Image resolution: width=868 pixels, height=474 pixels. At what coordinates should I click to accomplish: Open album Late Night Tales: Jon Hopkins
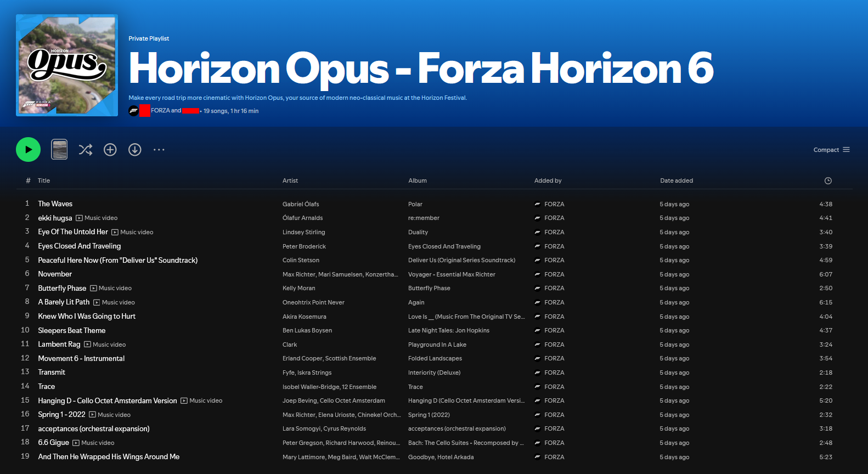[x=449, y=330]
